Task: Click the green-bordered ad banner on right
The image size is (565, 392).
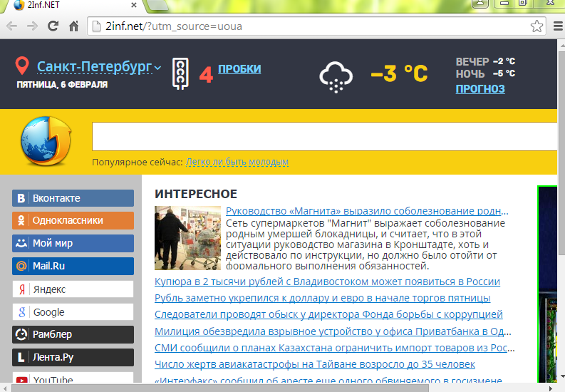Action: 547,284
